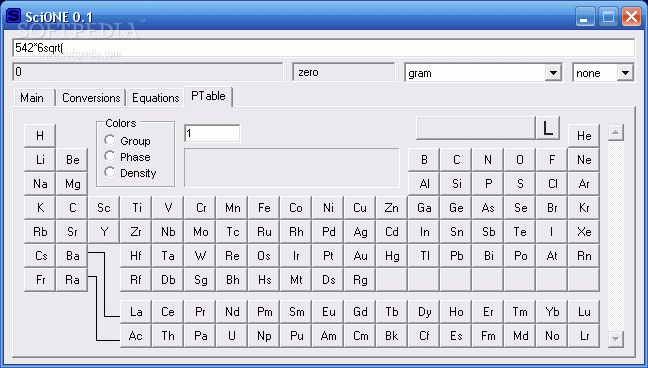Click the H element button
The width and height of the screenshot is (648, 368).
pos(40,136)
